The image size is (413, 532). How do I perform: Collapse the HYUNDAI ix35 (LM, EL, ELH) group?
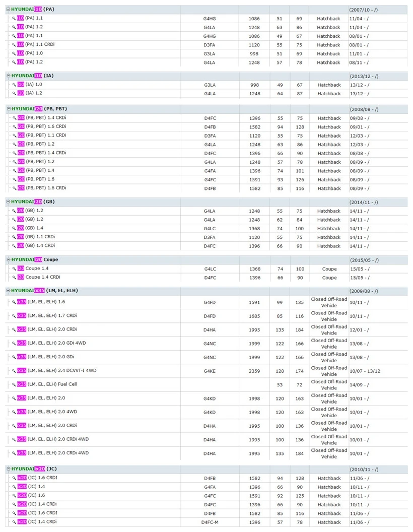(x=8, y=291)
